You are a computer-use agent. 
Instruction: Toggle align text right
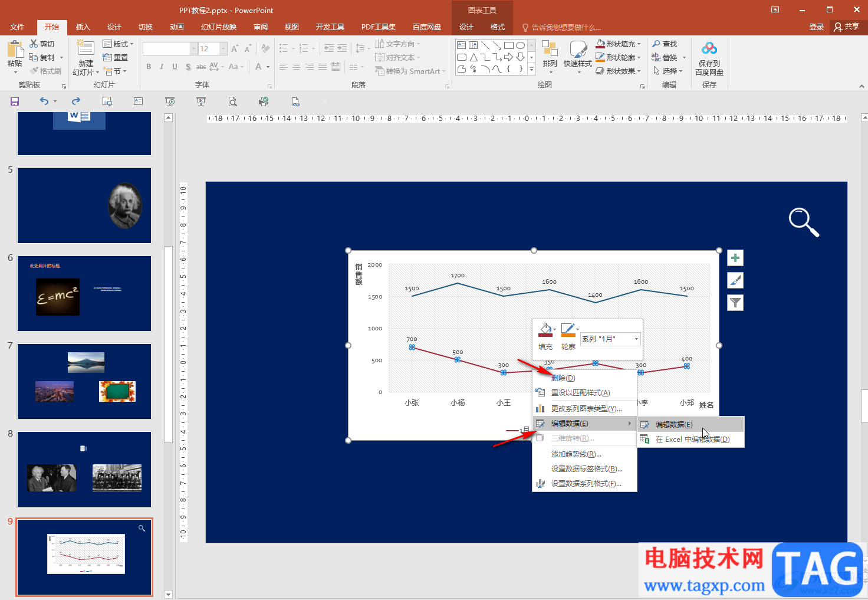click(310, 67)
